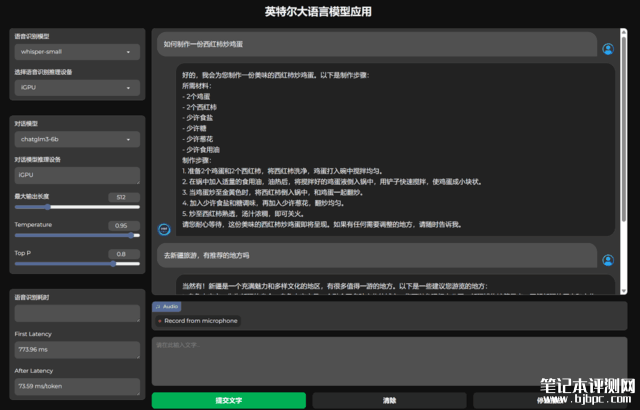Click the red record dot icon
Screen dimensions: 640x410
pyautogui.click(x=160, y=321)
